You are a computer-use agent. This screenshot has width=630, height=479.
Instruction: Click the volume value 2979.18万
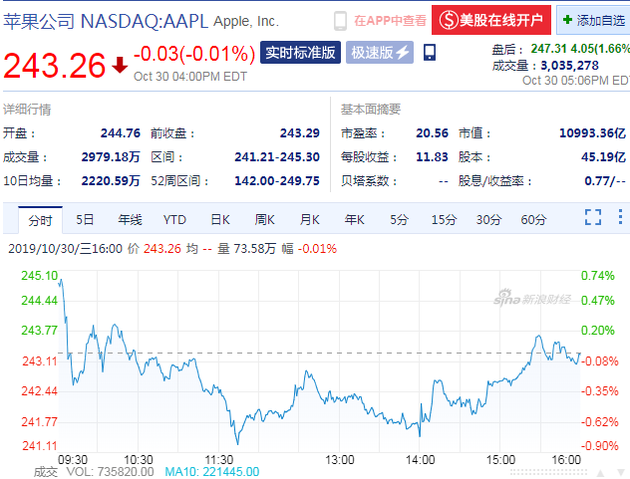tap(110, 157)
